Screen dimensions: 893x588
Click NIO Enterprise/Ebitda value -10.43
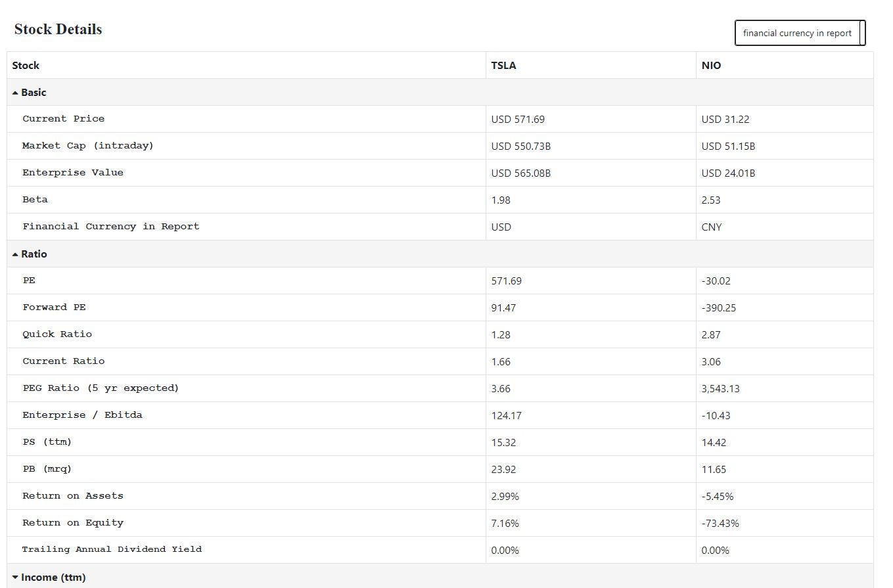point(716,416)
